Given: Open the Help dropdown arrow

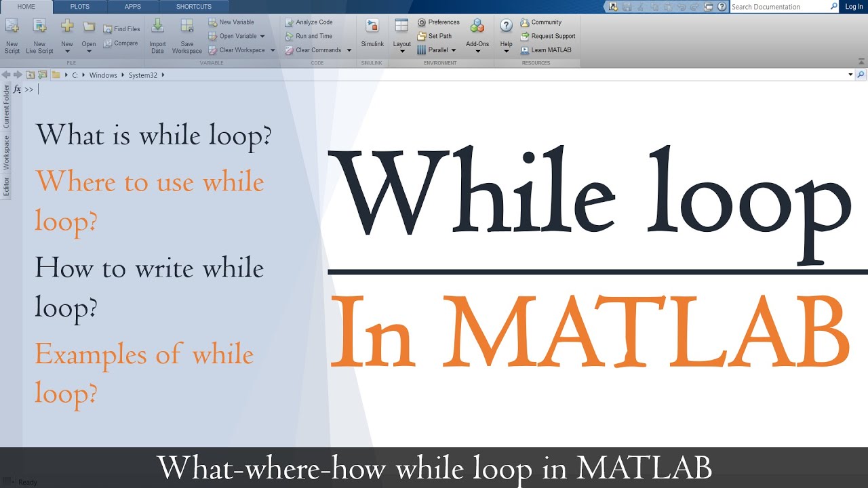Looking at the screenshot, I should click(506, 51).
